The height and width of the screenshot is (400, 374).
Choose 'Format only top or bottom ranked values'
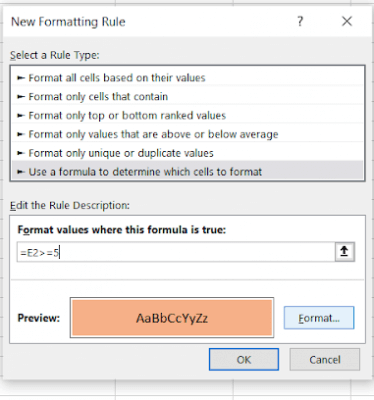click(x=187, y=115)
